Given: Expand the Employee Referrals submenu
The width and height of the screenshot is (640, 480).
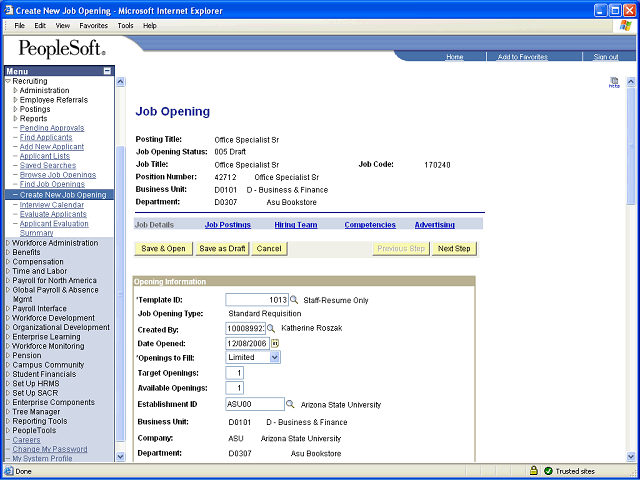Looking at the screenshot, I should coord(16,100).
